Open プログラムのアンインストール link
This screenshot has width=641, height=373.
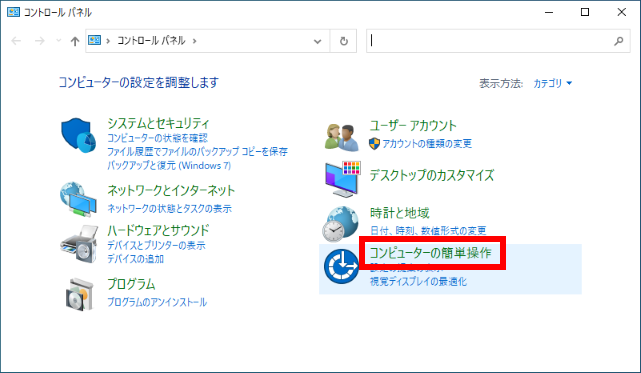(157, 302)
